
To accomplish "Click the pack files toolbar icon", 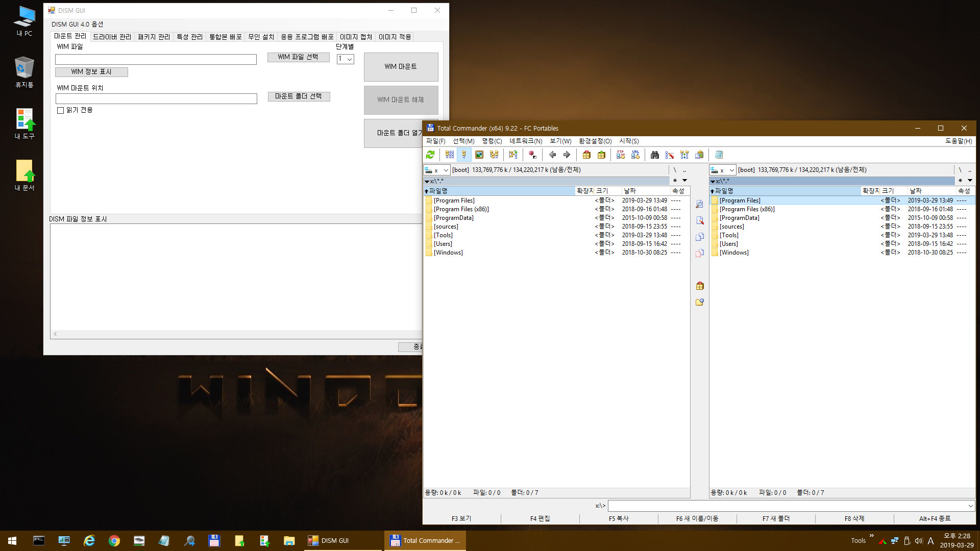I will [x=586, y=155].
